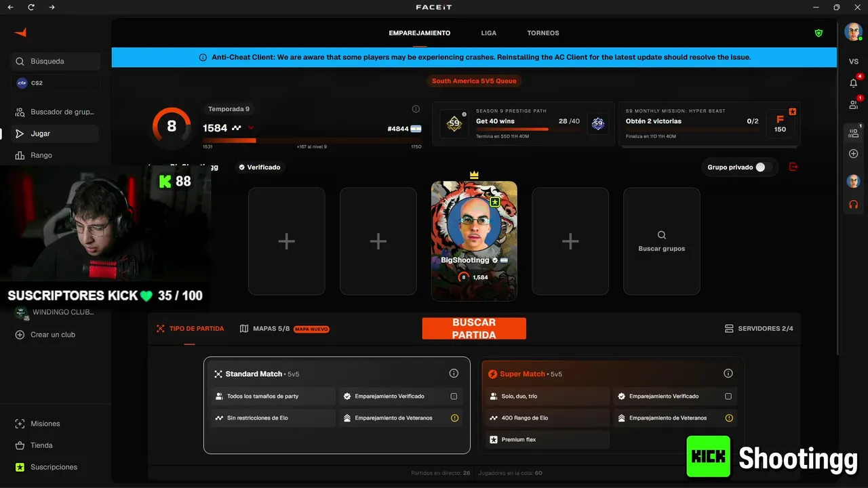Click the F 150 mission reward icon
This screenshot has width=868, height=488.
781,124
